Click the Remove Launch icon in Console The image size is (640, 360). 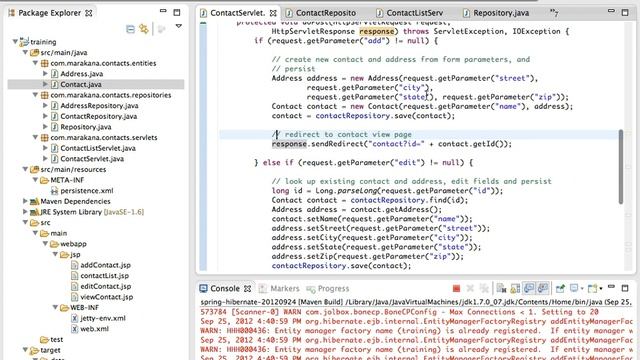(x=470, y=289)
